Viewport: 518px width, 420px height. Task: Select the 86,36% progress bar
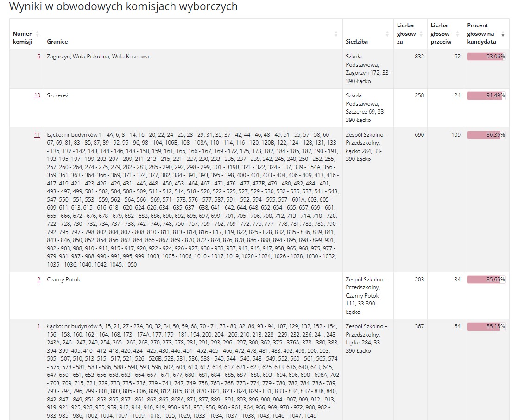click(486, 135)
